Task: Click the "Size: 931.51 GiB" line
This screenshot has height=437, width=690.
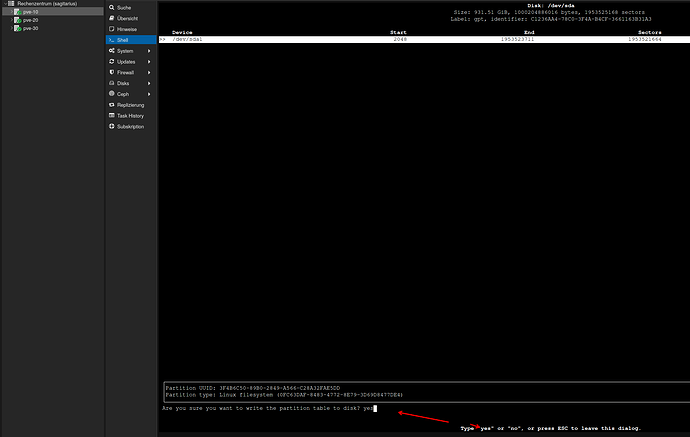Action: 549,12
